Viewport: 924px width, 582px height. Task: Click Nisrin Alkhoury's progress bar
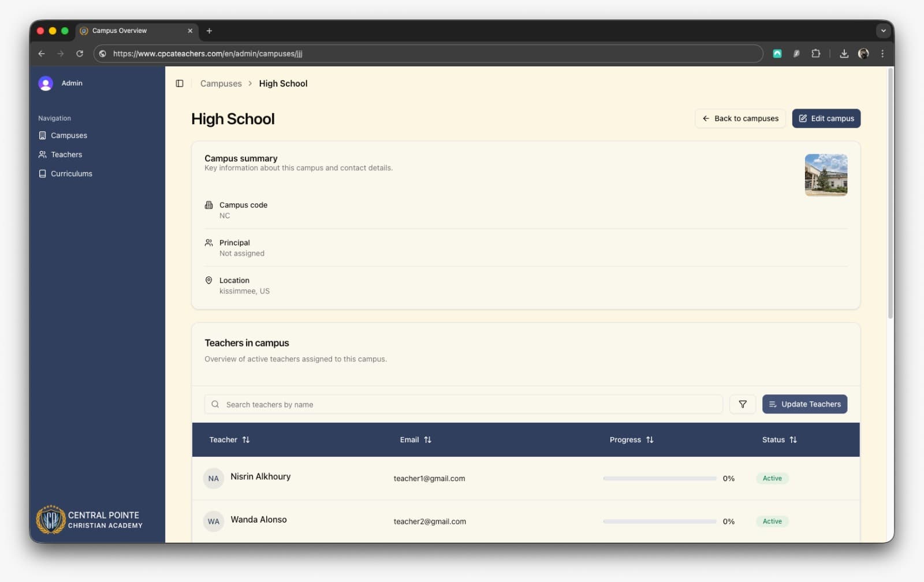click(x=660, y=478)
